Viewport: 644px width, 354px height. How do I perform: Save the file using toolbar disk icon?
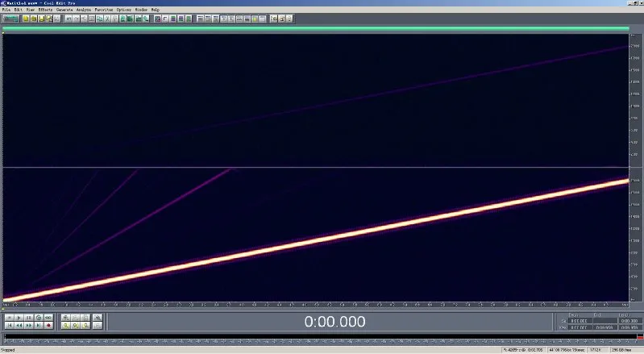[x=41, y=19]
